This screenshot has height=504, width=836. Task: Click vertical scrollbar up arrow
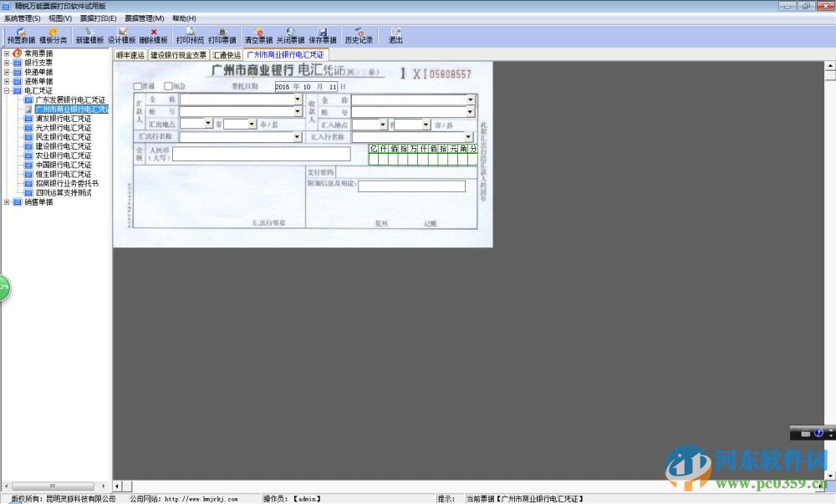point(830,66)
